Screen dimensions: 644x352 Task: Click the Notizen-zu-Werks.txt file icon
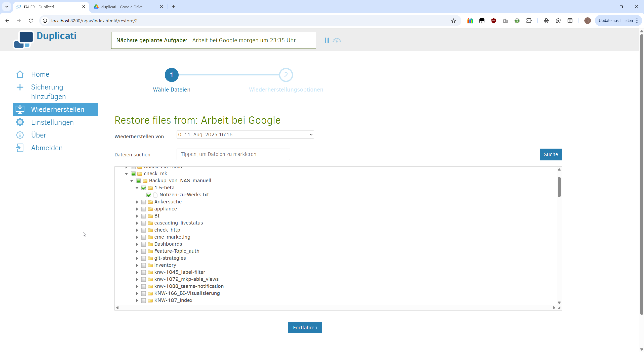tap(155, 195)
